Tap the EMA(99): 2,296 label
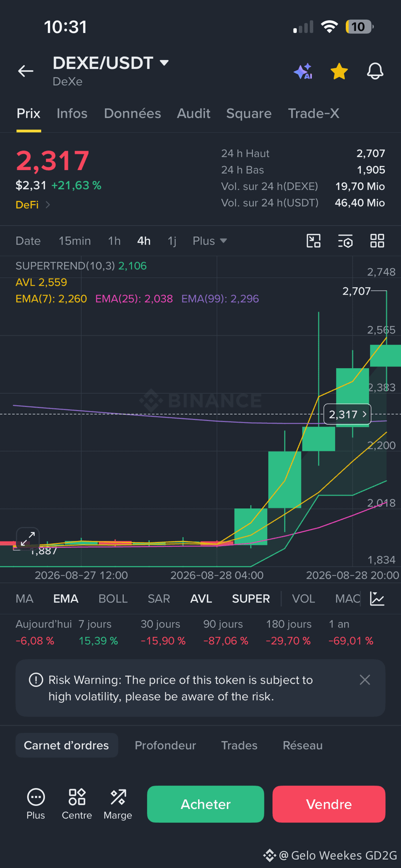This screenshot has width=401, height=868. 220,299
